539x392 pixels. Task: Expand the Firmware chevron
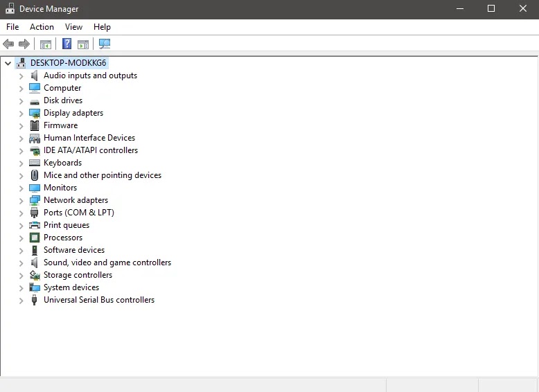pyautogui.click(x=21, y=126)
